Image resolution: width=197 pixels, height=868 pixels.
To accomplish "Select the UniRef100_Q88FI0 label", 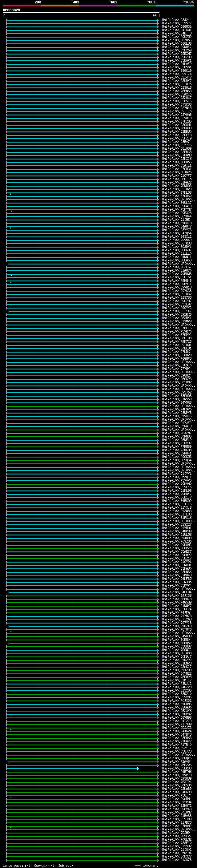I will pos(176,843).
